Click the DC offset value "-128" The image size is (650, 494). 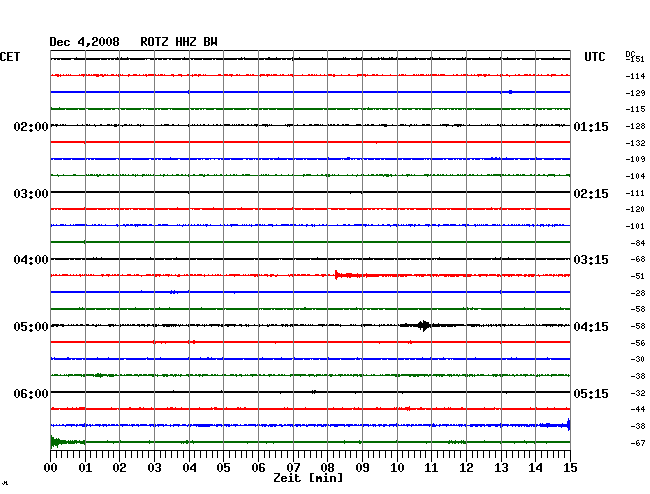click(x=635, y=126)
